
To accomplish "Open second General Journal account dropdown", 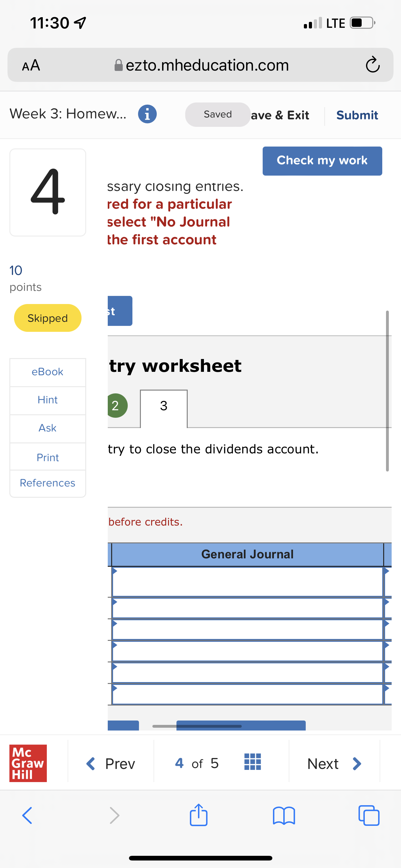I will [247, 608].
